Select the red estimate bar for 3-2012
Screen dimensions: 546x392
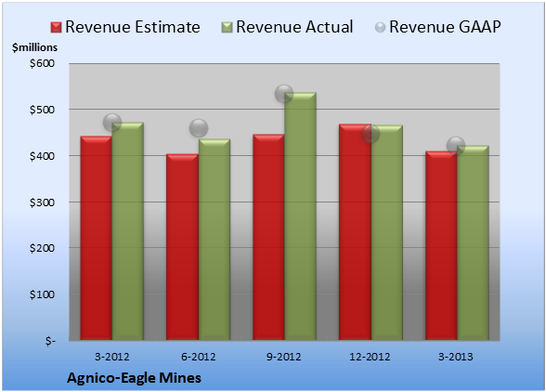(x=97, y=238)
